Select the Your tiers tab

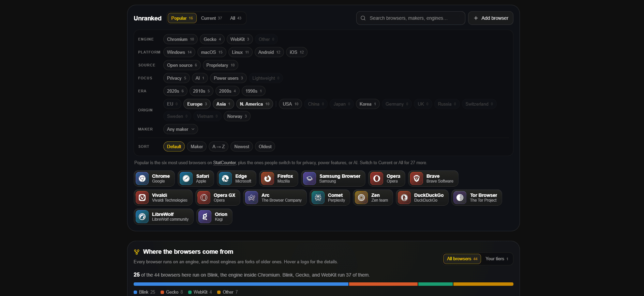pyautogui.click(x=497, y=259)
